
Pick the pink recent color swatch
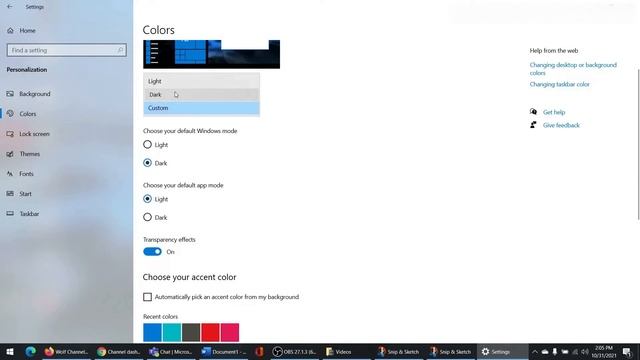[x=230, y=332]
